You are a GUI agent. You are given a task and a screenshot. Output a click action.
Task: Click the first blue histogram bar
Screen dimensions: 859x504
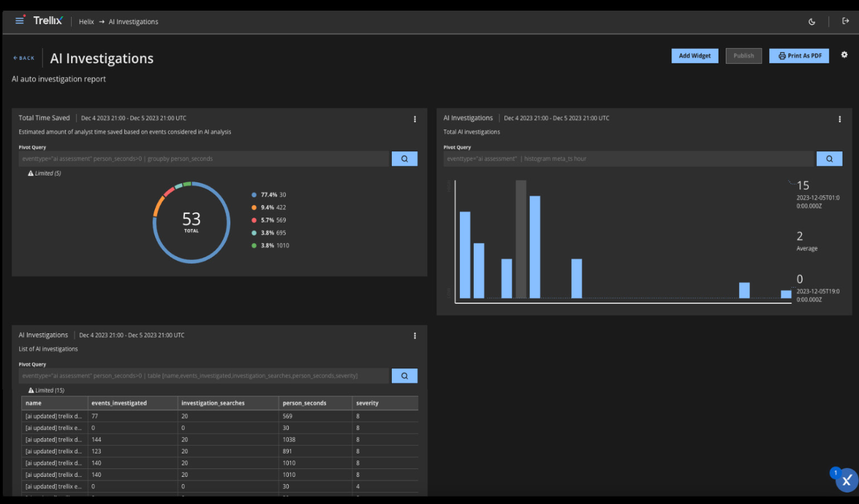pyautogui.click(x=465, y=255)
